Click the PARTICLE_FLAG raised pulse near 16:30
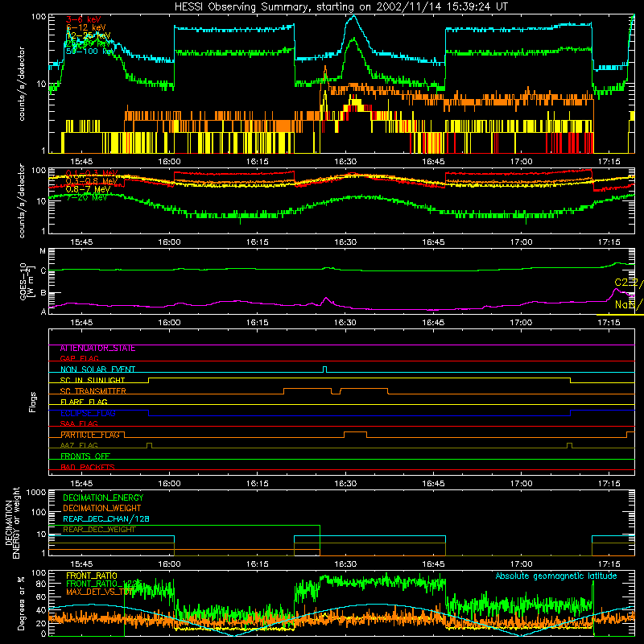Image resolution: width=644 pixels, height=644 pixels. tap(355, 435)
